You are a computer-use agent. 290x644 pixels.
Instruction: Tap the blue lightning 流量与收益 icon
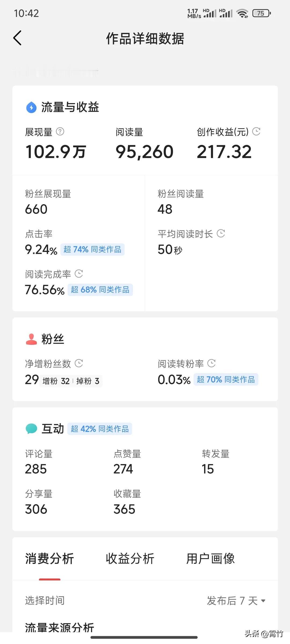click(x=31, y=107)
